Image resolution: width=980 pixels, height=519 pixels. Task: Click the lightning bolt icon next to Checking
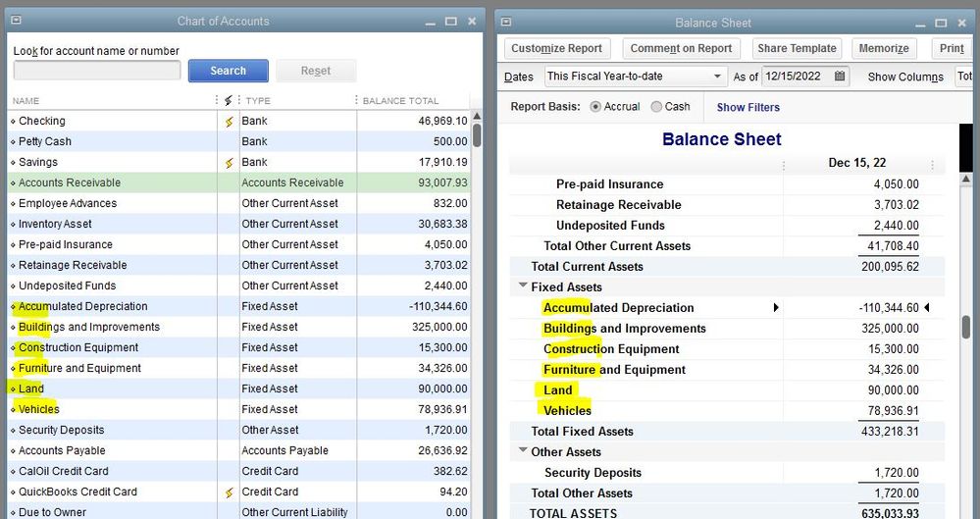229,122
